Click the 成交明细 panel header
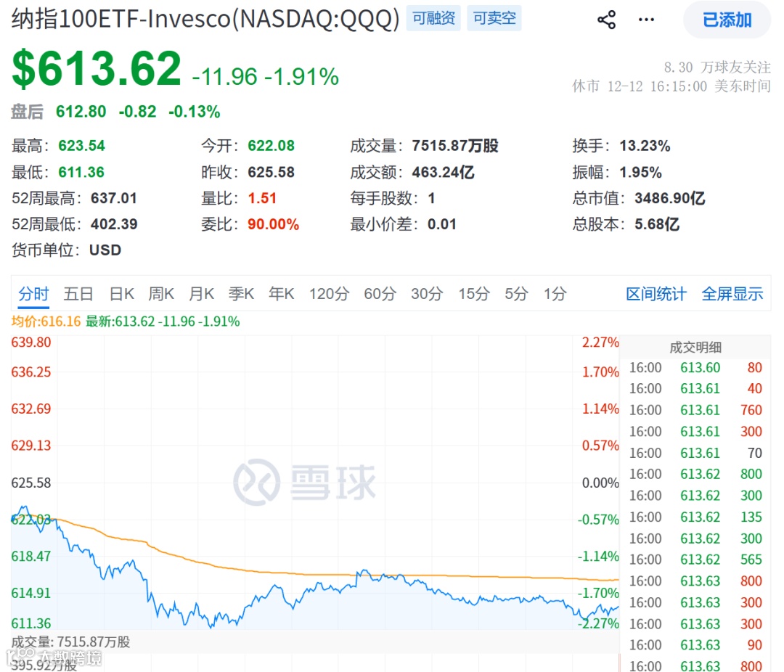The height and width of the screenshot is (672, 784). coord(695,348)
